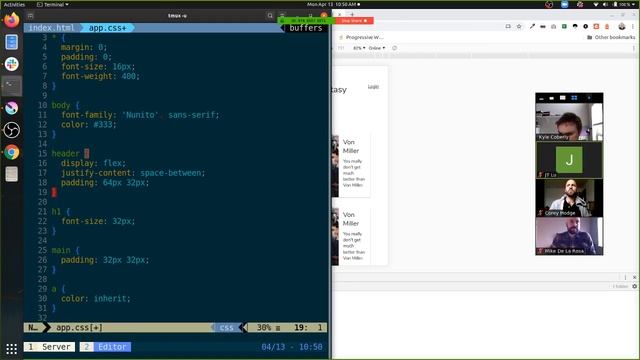The image size is (640, 360).
Task: Open Other bookmarks folder
Action: click(x=611, y=37)
